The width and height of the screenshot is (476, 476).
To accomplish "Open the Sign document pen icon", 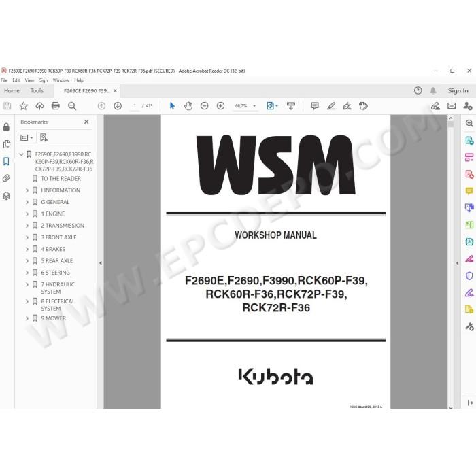I will [347, 106].
